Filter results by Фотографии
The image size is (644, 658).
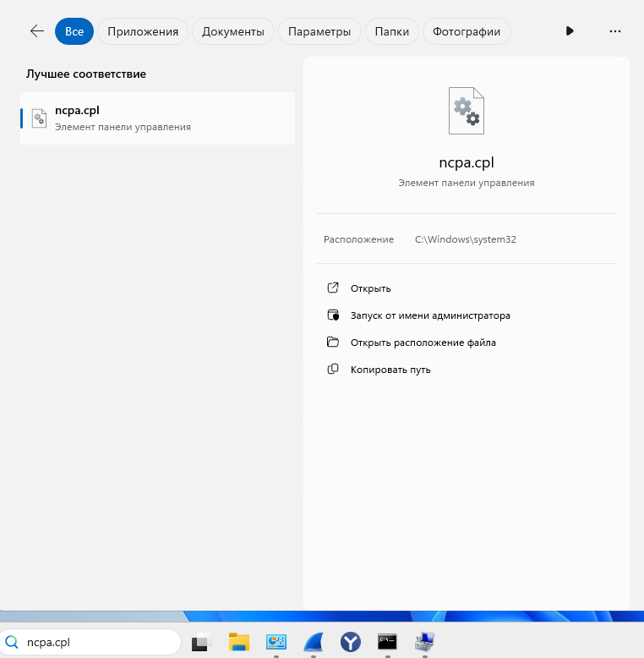pos(467,31)
